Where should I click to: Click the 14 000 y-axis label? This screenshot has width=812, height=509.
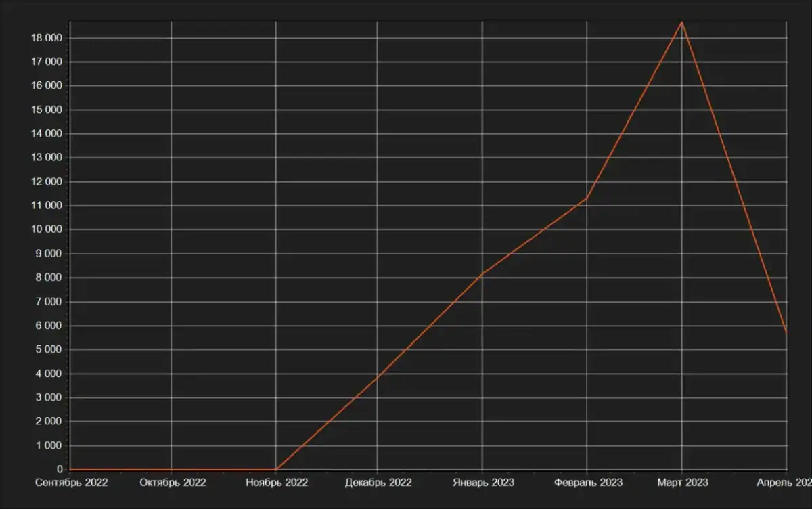click(47, 134)
